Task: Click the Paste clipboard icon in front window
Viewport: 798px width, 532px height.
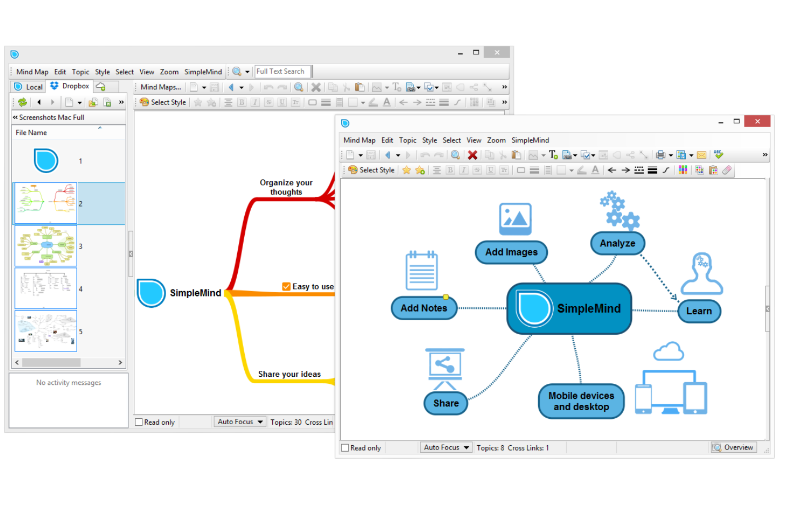Action: coord(516,155)
